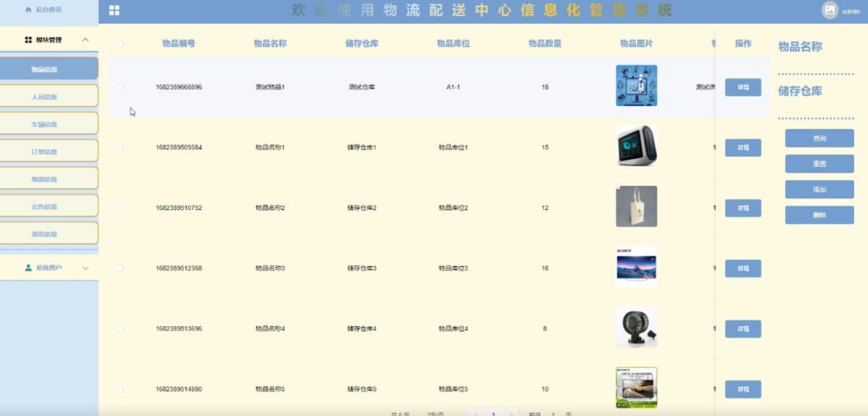The image size is (868, 416).
Task: Click the item number 1682389668896
Action: click(179, 87)
